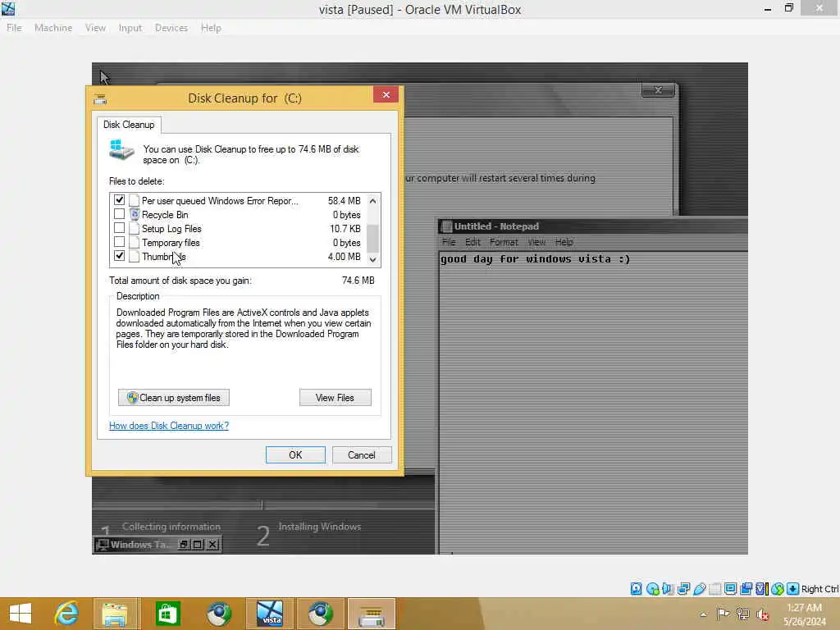The image size is (840, 630).
Task: Open Notepad File menu
Action: click(449, 242)
